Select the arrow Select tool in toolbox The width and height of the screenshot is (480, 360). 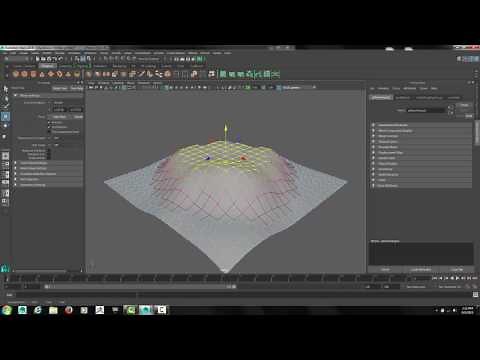(x=5, y=89)
